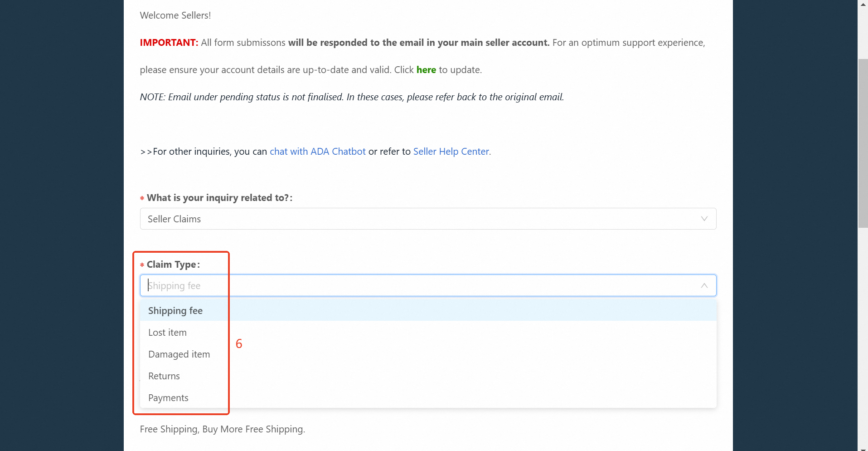
Task: Click the 'Free Shipping, Buy More Free Shipping' text
Action: pyautogui.click(x=222, y=429)
